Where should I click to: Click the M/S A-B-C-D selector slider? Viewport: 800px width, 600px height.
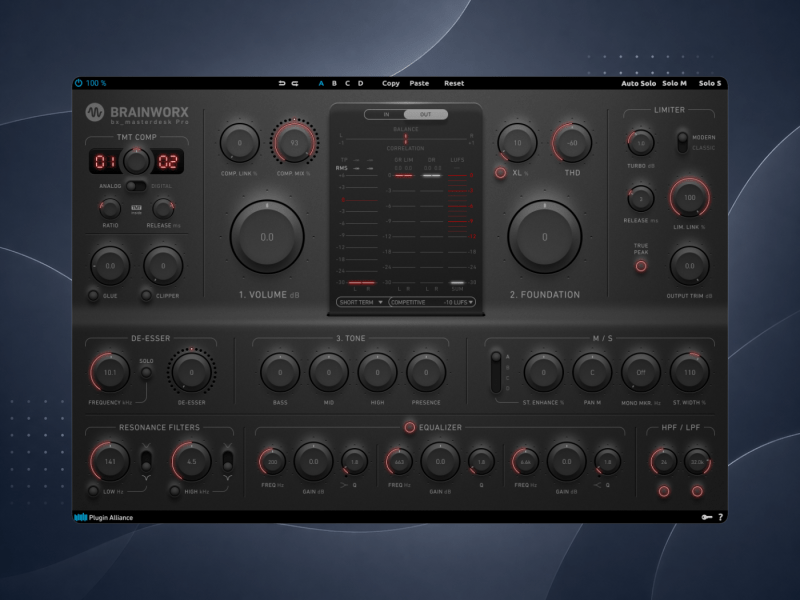496,372
